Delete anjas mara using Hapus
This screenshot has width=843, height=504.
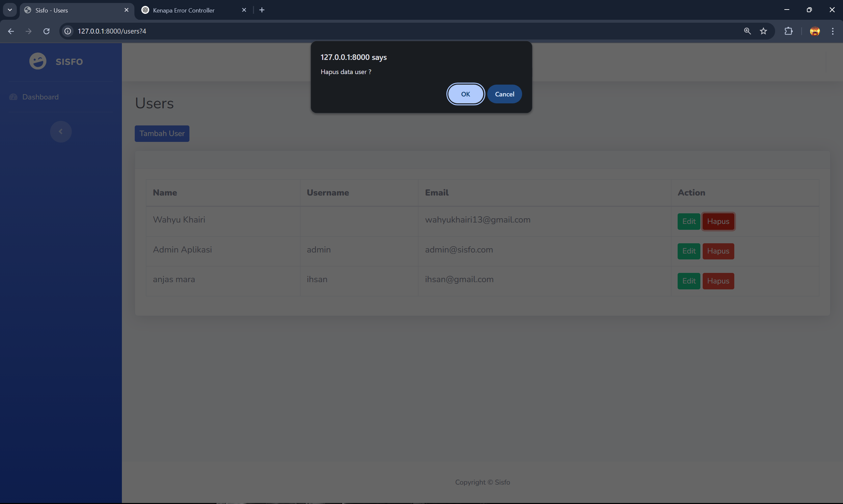click(718, 281)
